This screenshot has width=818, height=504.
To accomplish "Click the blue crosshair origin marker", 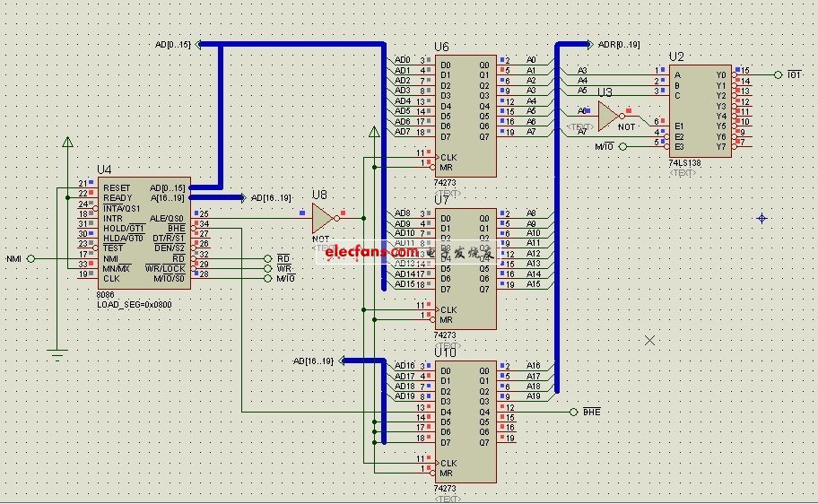I will 761,217.
